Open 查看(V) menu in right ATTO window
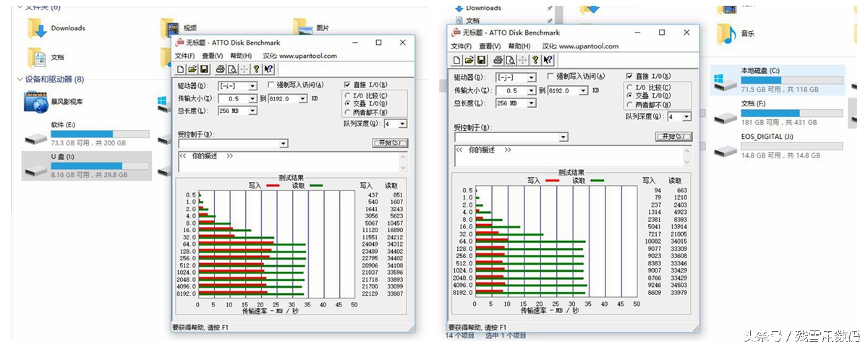This screenshot has width=868, height=347. pos(490,46)
